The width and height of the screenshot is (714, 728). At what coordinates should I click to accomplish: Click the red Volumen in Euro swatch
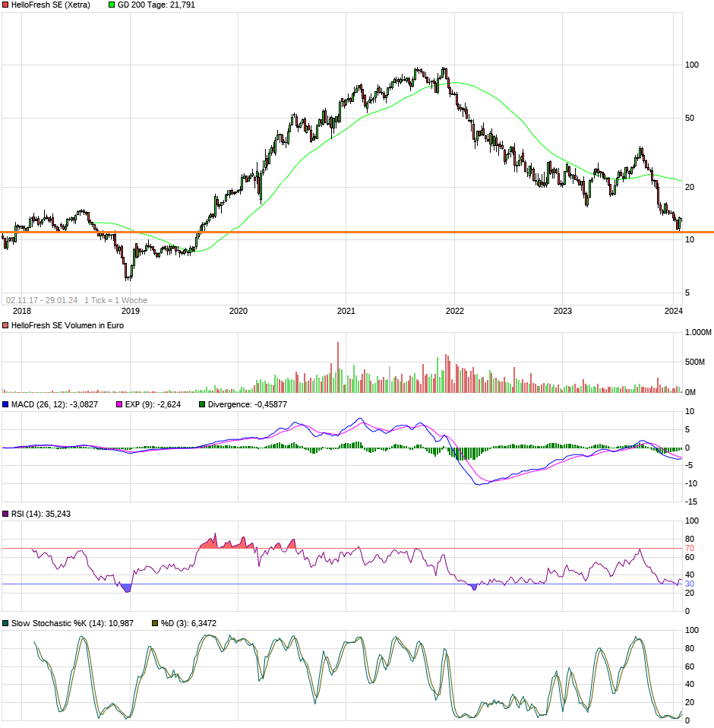click(5, 325)
